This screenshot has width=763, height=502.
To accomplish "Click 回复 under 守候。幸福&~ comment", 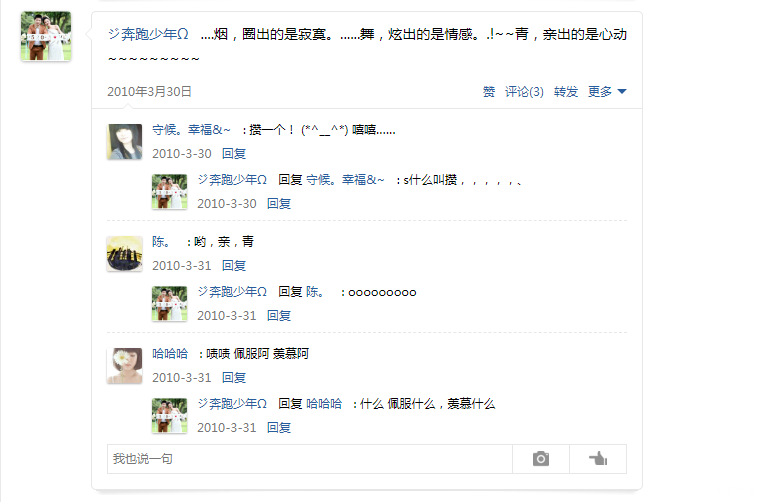I will click(234, 154).
